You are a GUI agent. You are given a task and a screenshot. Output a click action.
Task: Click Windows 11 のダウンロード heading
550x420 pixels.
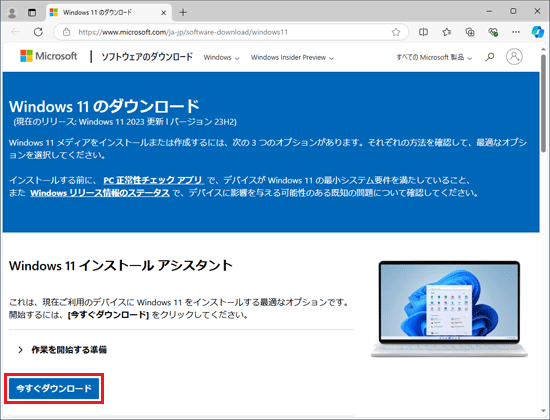pyautogui.click(x=105, y=106)
